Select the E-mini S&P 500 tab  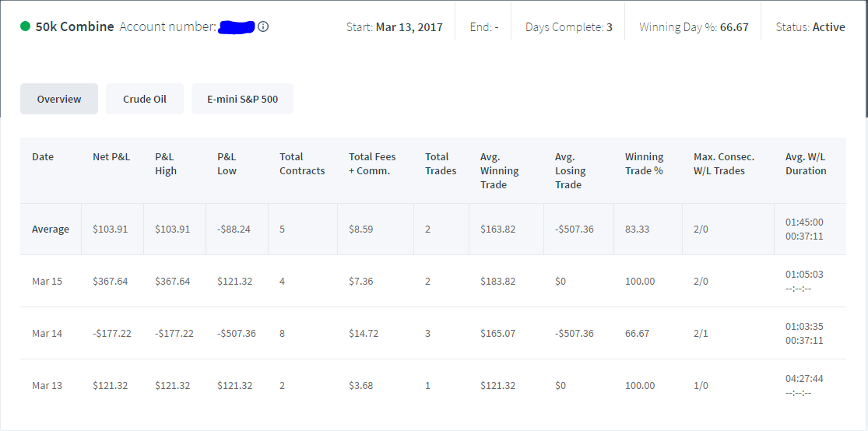(242, 99)
